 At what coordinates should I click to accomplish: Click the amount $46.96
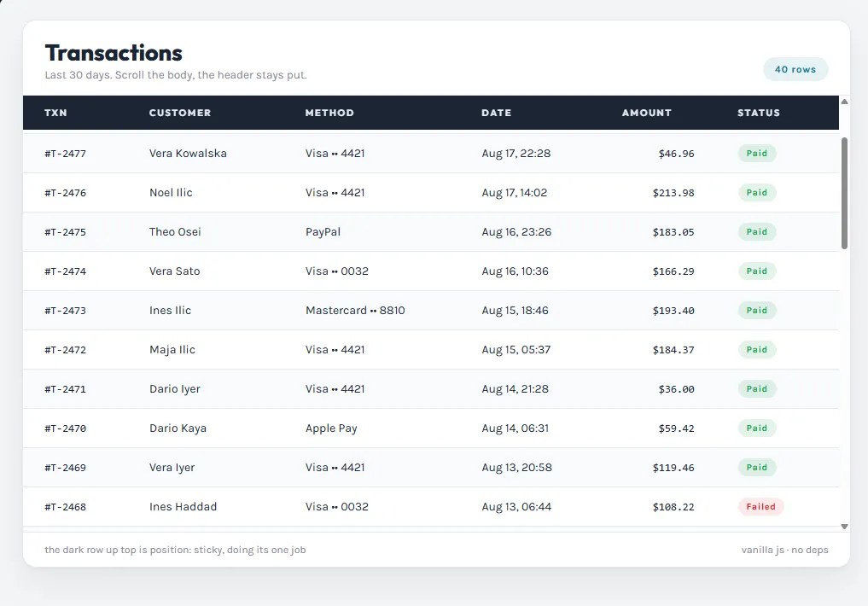click(677, 154)
